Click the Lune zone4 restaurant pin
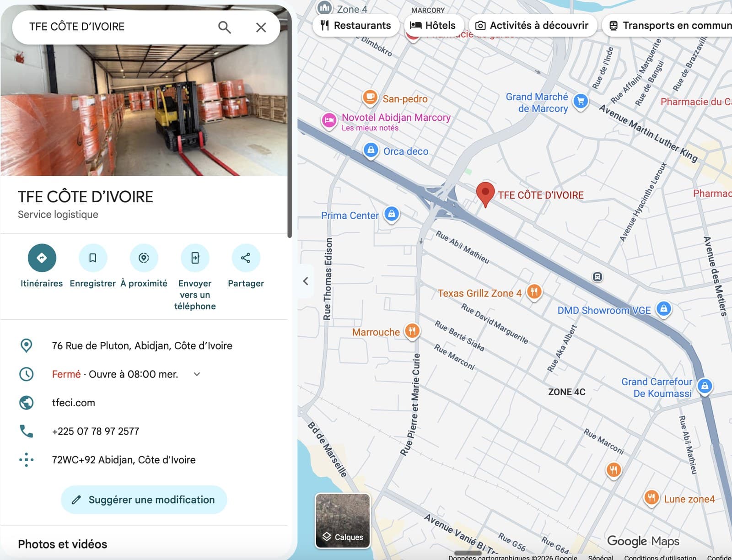 pos(651,497)
